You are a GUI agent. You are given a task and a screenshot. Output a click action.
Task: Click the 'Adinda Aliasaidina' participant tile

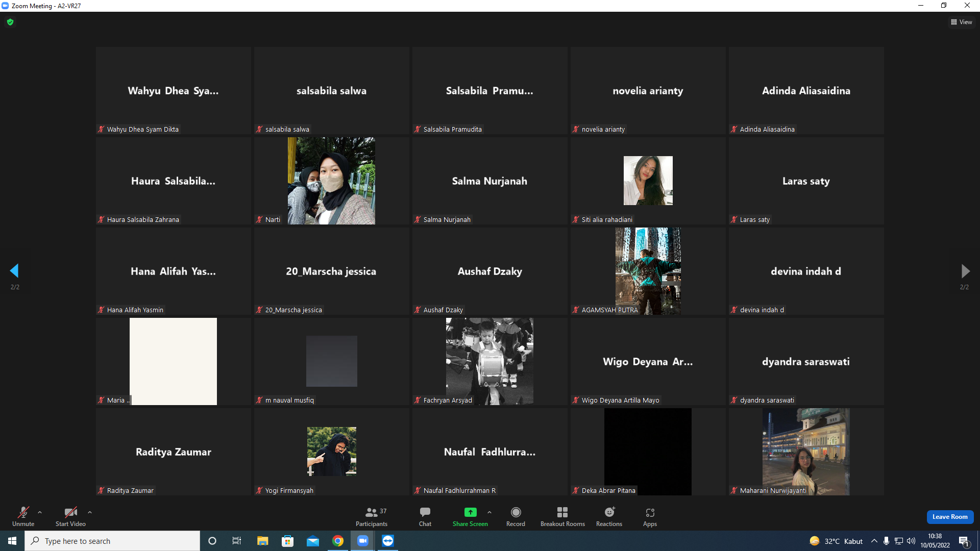click(806, 91)
